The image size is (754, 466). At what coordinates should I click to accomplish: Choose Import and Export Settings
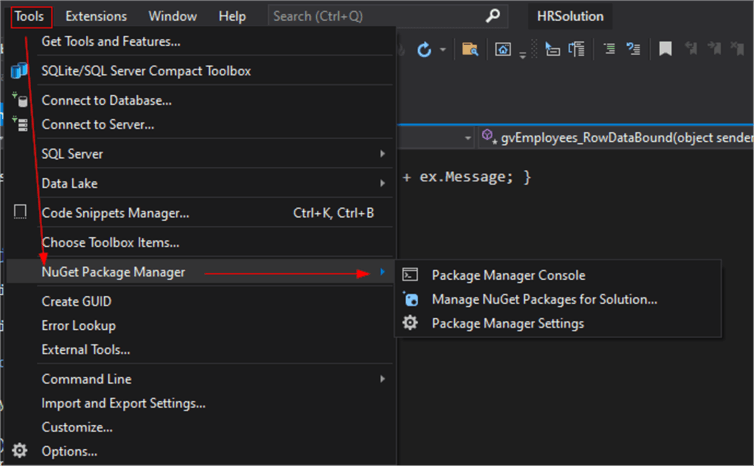click(123, 403)
